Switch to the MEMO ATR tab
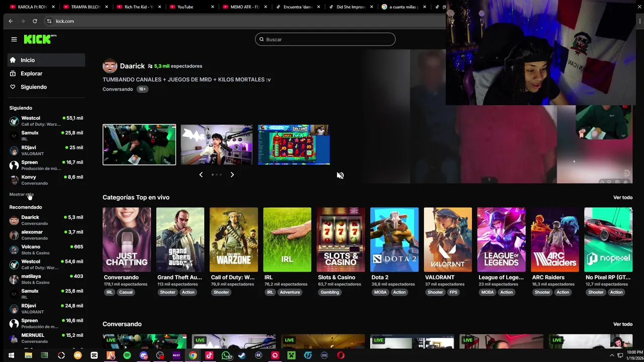Viewport: 644px width, 362px height. coord(245,7)
